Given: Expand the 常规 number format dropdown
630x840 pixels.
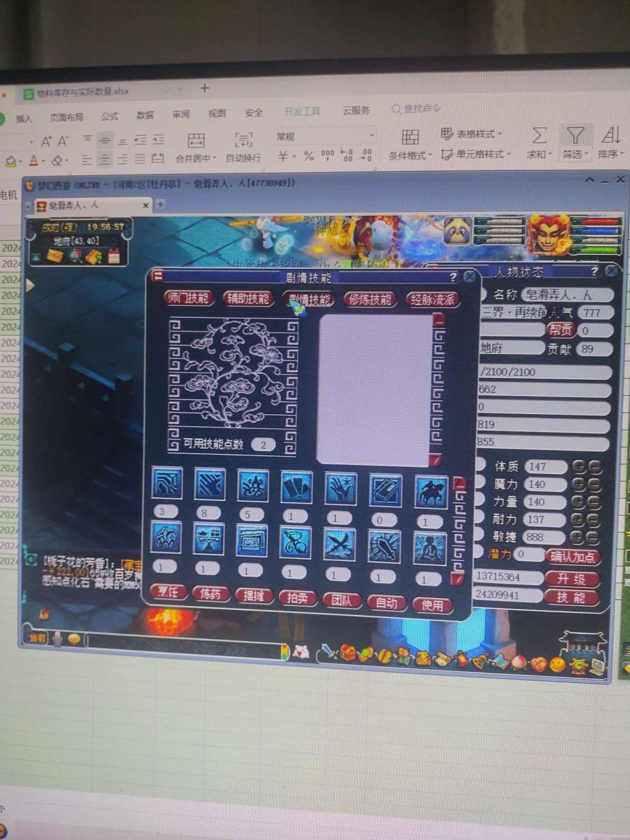Looking at the screenshot, I should (x=372, y=136).
